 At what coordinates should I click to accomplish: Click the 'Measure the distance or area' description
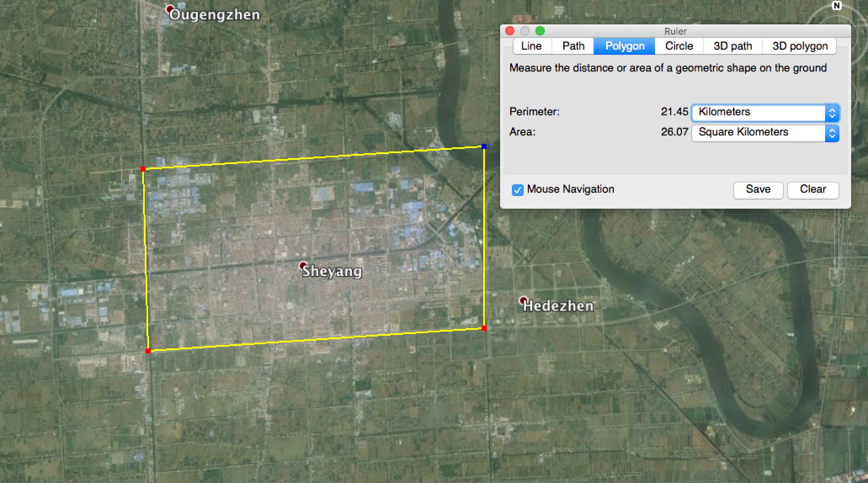pyautogui.click(x=668, y=68)
